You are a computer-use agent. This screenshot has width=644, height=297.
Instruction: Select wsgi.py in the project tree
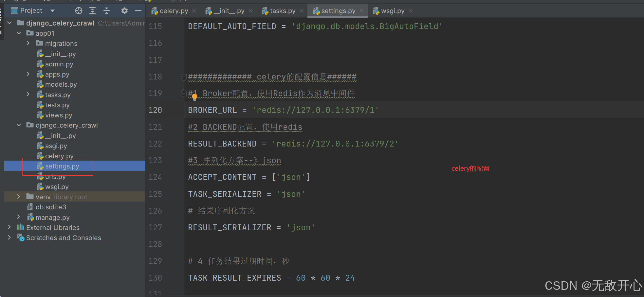57,187
